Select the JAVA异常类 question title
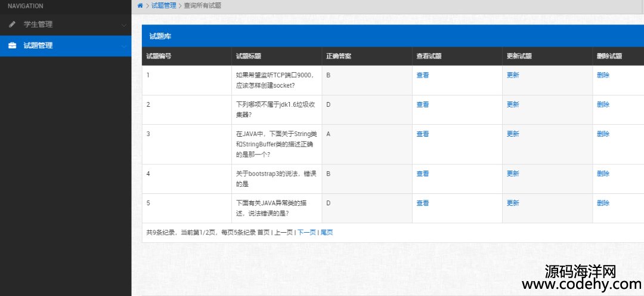Screen dimensions: 644x296 (x=271, y=208)
